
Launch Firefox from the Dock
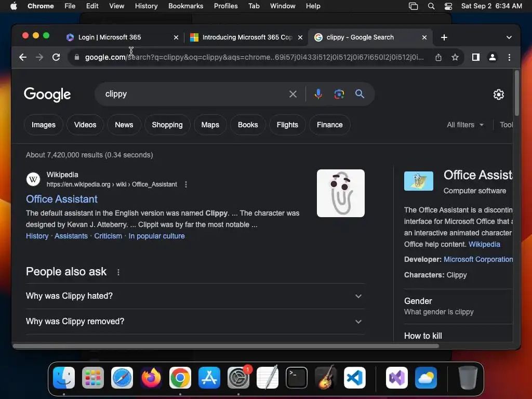click(x=151, y=378)
